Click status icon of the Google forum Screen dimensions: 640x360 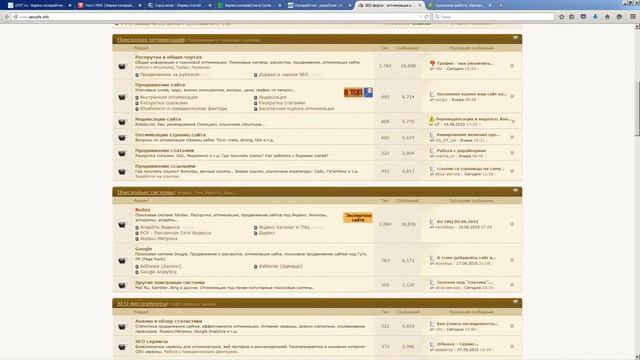pos(122,260)
